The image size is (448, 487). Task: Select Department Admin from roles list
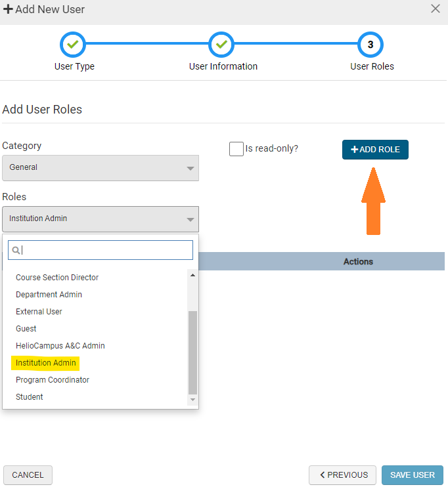tap(49, 295)
